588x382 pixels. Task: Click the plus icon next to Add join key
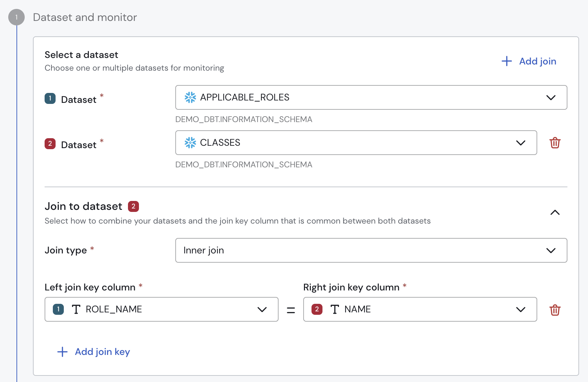62,351
